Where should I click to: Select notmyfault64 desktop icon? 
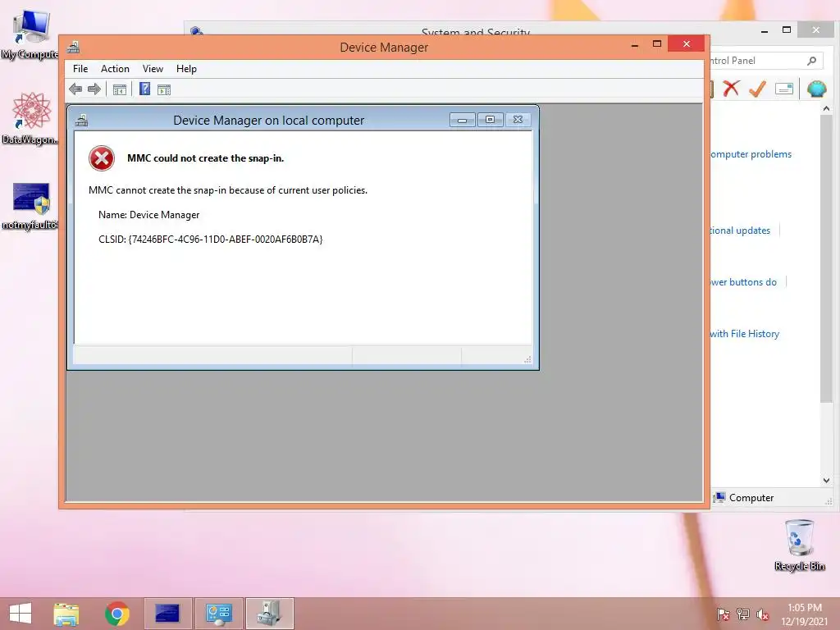(30, 206)
